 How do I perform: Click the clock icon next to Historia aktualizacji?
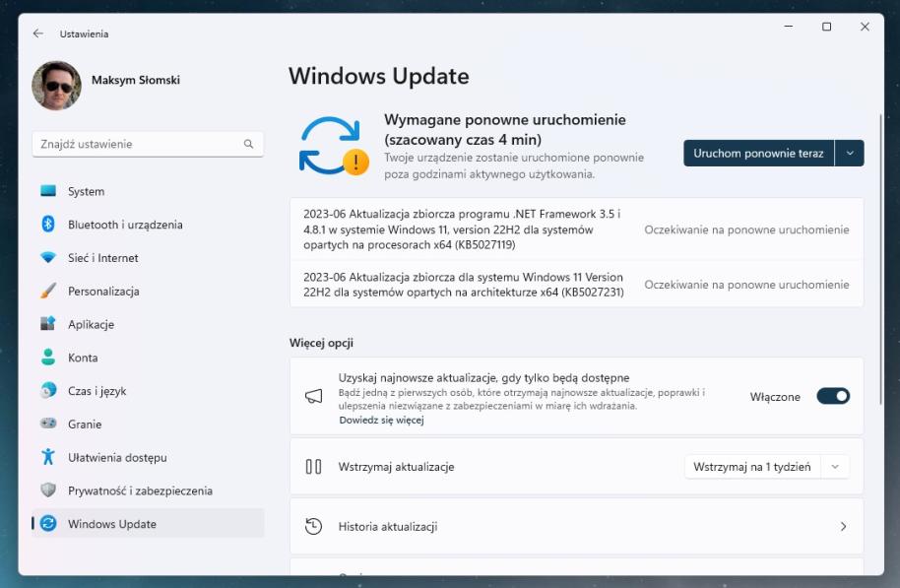click(x=313, y=527)
